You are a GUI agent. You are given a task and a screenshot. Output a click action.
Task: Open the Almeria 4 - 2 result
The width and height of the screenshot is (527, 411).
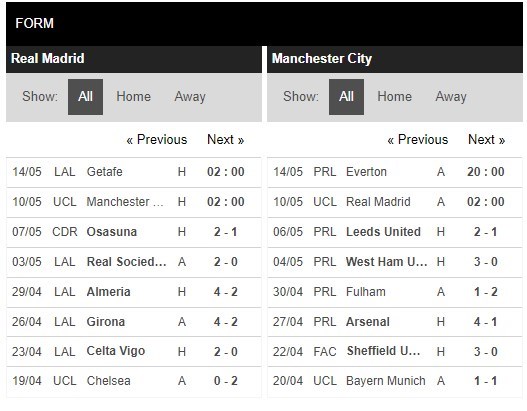pyautogui.click(x=134, y=292)
